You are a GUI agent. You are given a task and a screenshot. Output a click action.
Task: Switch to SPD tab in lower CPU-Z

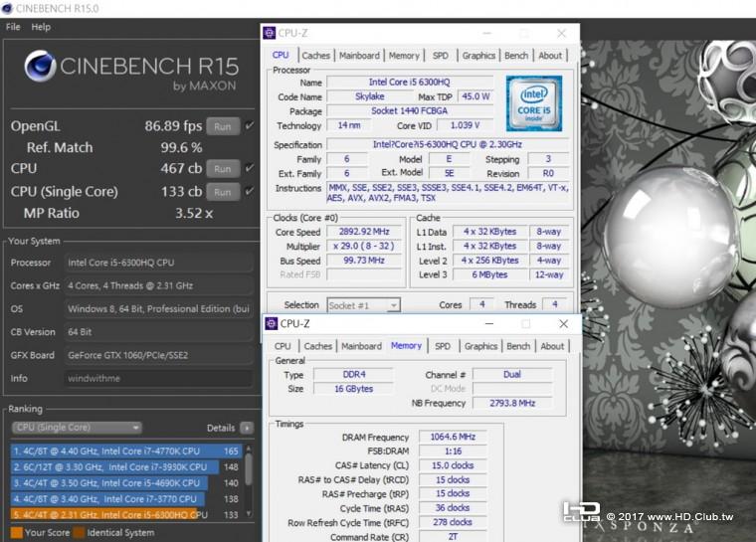[443, 346]
